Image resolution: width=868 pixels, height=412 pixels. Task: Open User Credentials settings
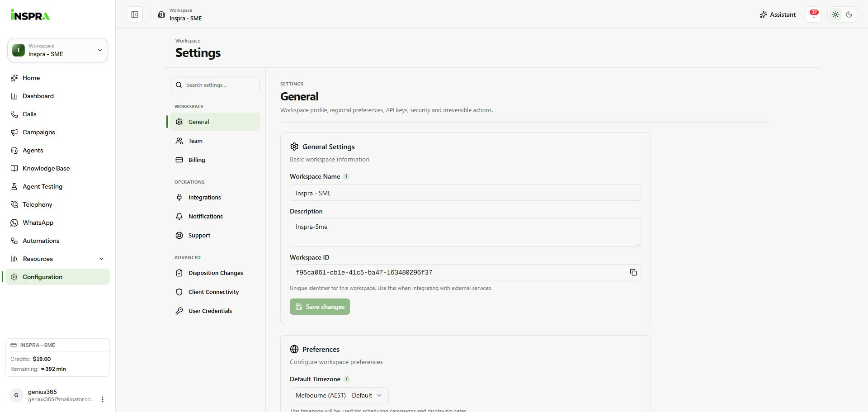coord(215,311)
